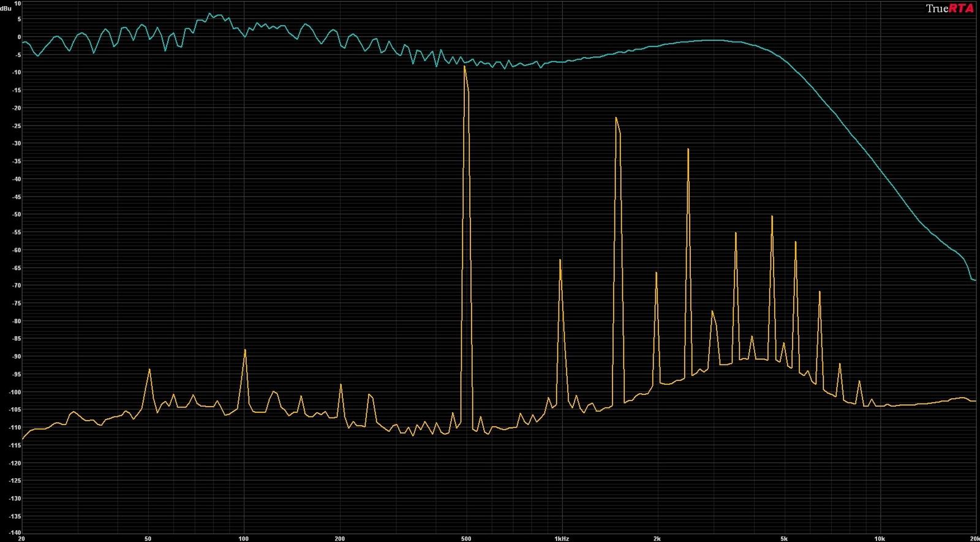The width and height of the screenshot is (980, 542).
Task: Click the cyan curve's highest point near 80 Hz
Action: pos(209,13)
